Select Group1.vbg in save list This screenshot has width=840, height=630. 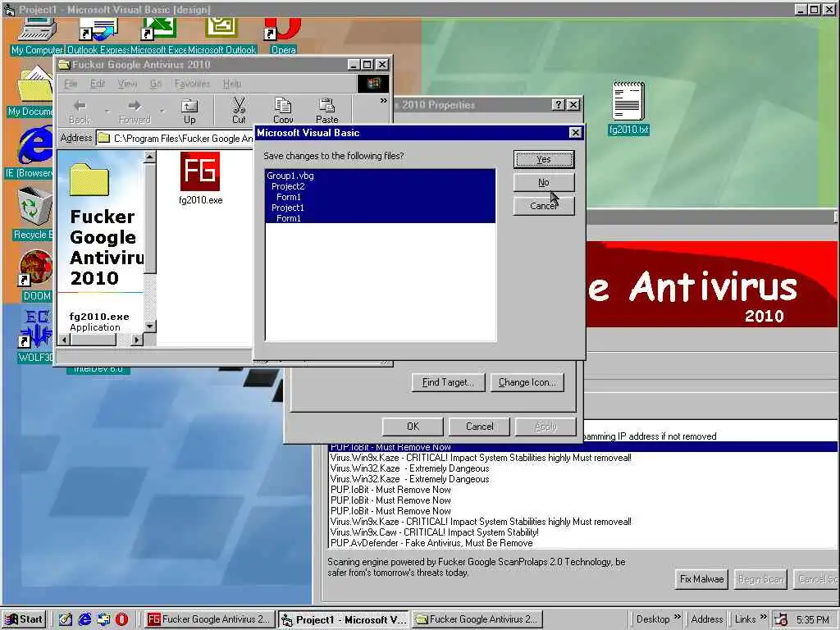click(381, 176)
